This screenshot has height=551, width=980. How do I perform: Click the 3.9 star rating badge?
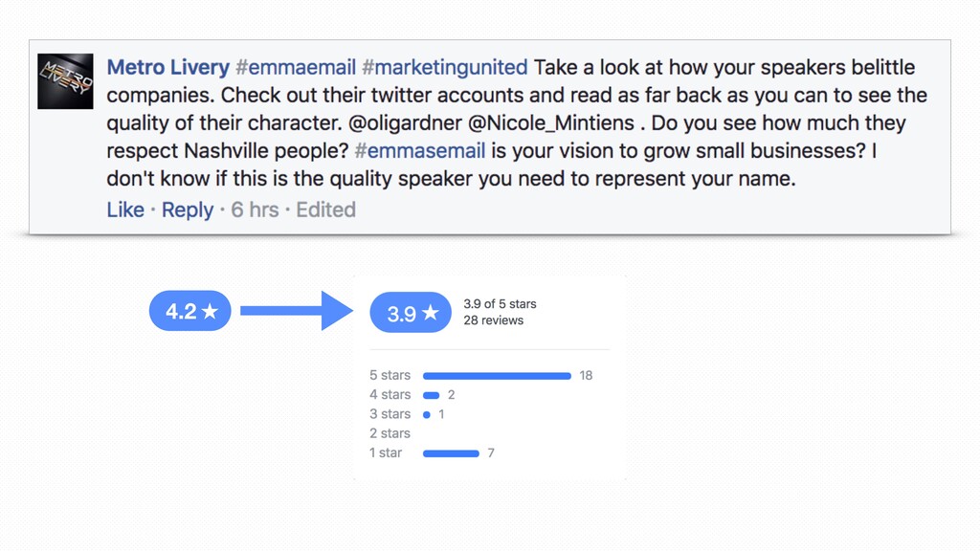411,313
